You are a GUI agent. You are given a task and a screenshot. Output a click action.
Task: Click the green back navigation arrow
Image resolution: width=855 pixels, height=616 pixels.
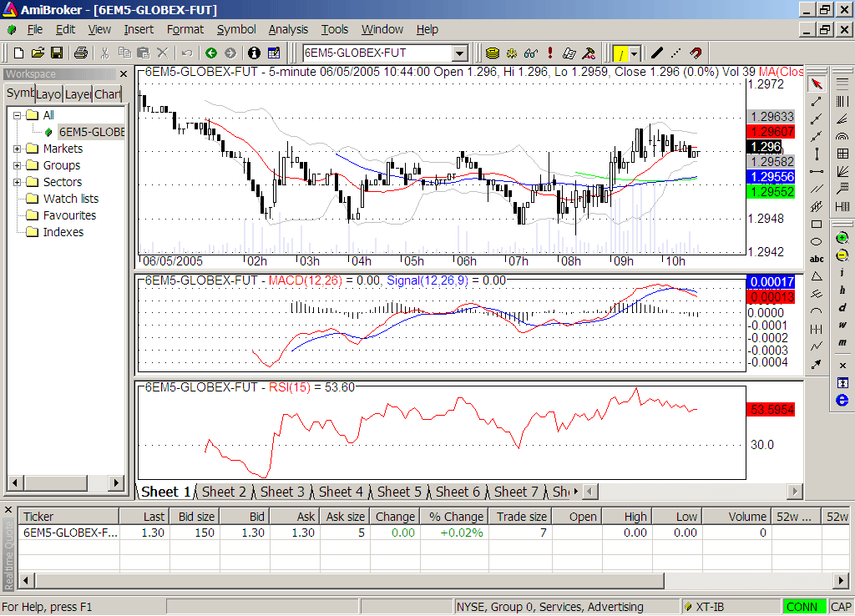tap(211, 53)
